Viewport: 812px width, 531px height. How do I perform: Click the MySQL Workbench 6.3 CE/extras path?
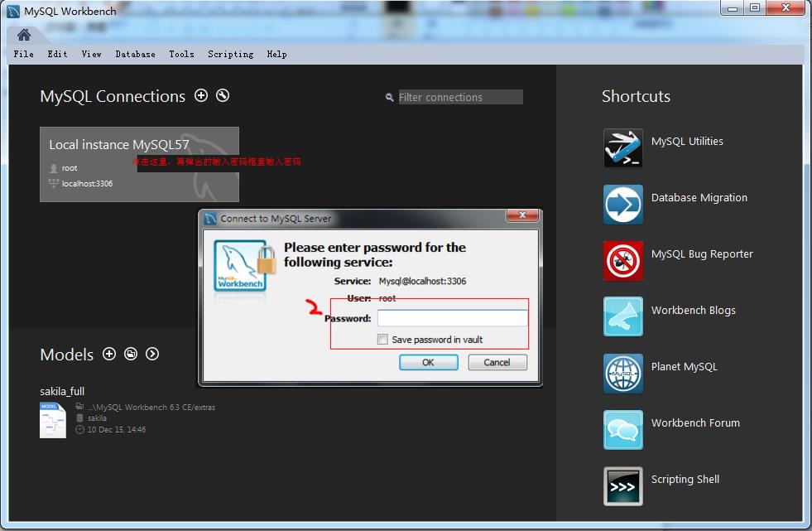tap(151, 408)
